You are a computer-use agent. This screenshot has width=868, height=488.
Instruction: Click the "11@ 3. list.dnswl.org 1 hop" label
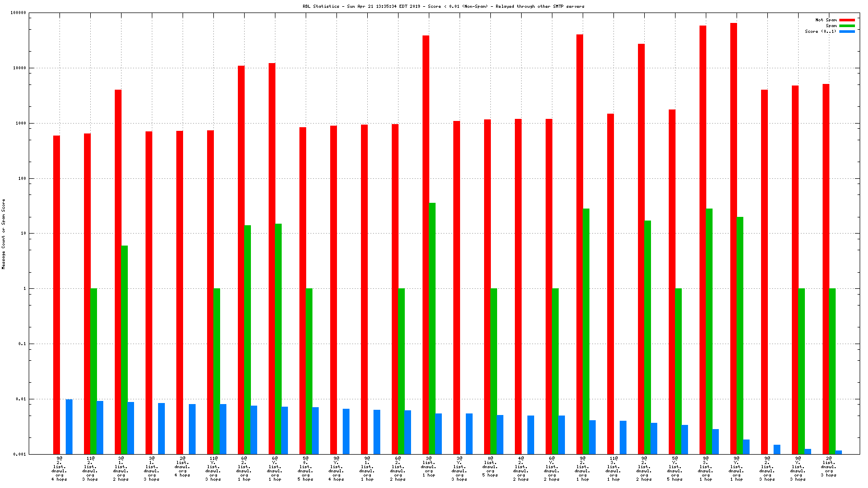613,469
